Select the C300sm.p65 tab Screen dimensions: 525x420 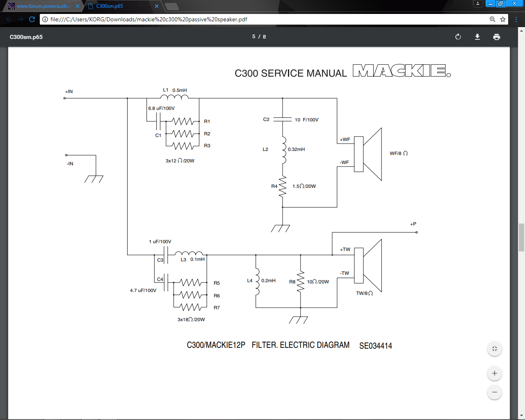[122, 6]
